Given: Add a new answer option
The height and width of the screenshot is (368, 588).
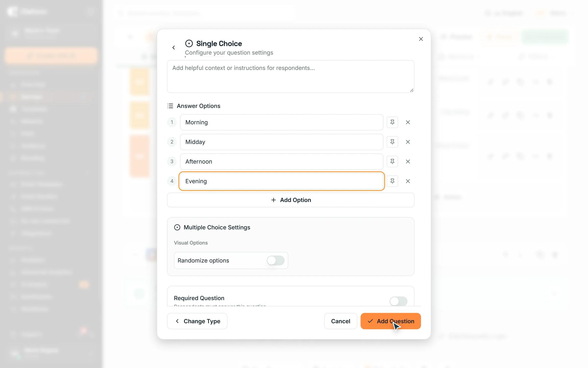Looking at the screenshot, I should click(x=291, y=200).
